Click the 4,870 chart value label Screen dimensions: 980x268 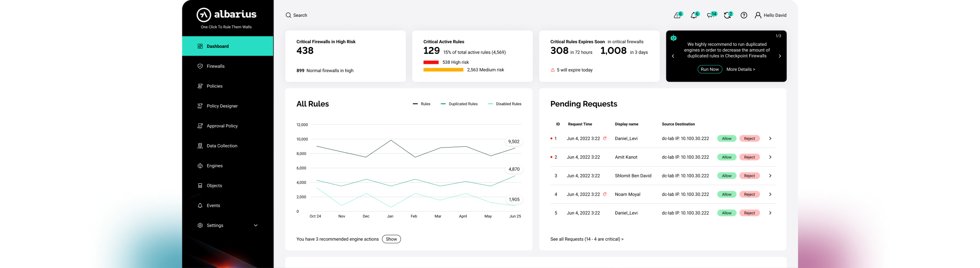(x=514, y=169)
